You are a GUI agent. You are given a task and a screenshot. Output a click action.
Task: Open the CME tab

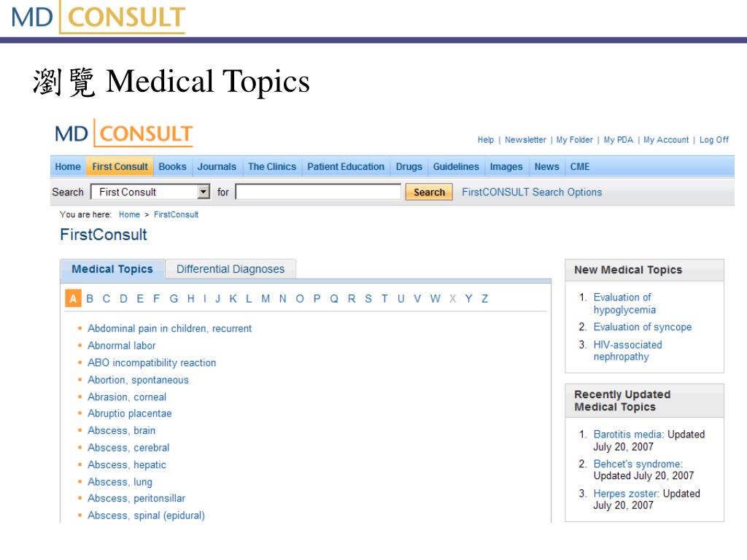click(x=580, y=167)
